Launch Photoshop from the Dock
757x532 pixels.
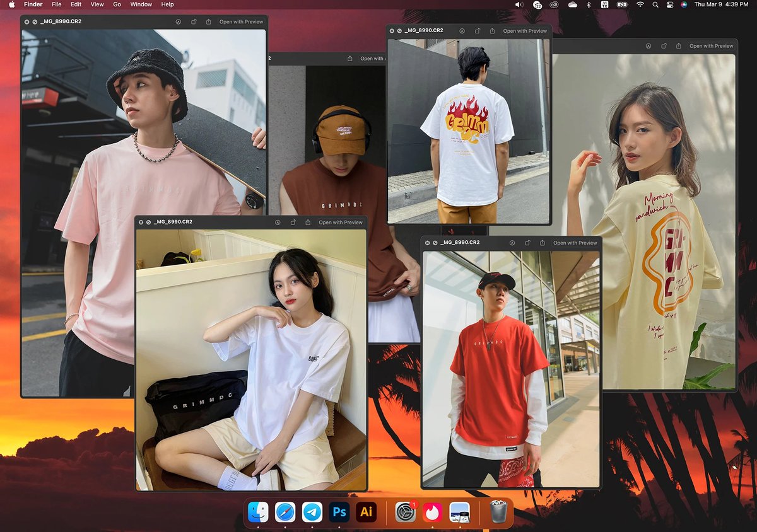pyautogui.click(x=339, y=512)
